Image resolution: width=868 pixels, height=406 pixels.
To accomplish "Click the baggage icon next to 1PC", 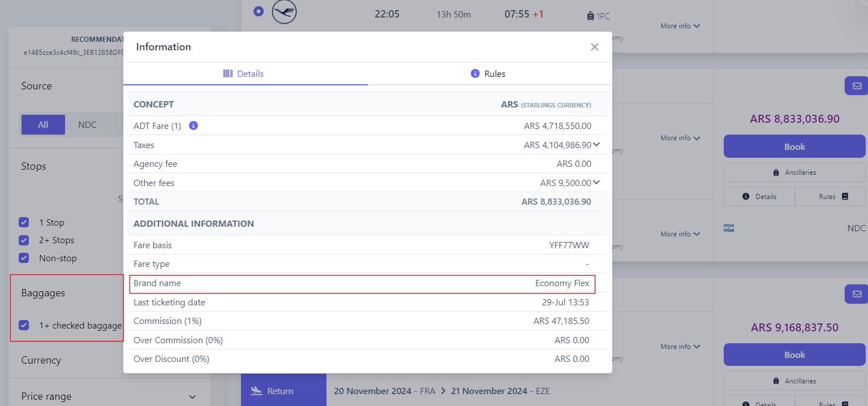I will (x=591, y=16).
